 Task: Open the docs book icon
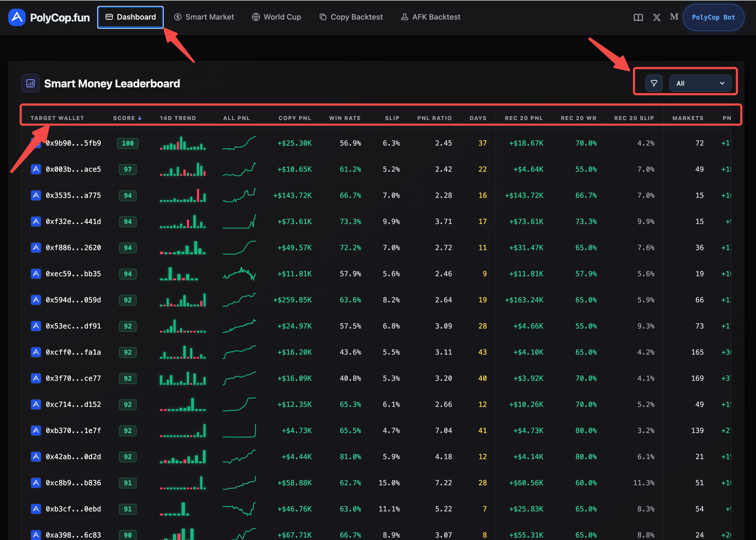pyautogui.click(x=638, y=17)
